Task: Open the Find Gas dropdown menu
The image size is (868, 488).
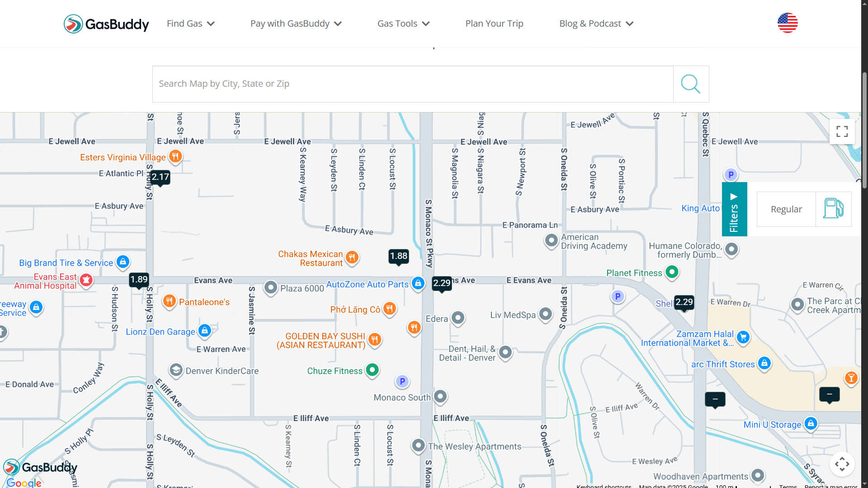Action: [x=190, y=23]
